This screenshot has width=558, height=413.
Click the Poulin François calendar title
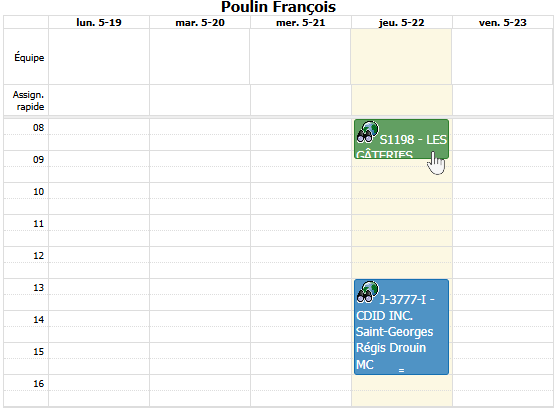point(278,7)
